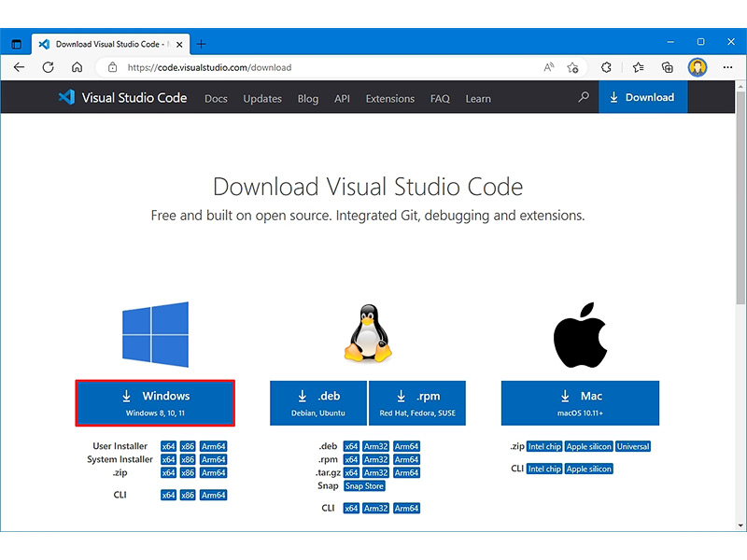Select Linux .tar.gz x64 link
747x560 pixels.
(351, 473)
